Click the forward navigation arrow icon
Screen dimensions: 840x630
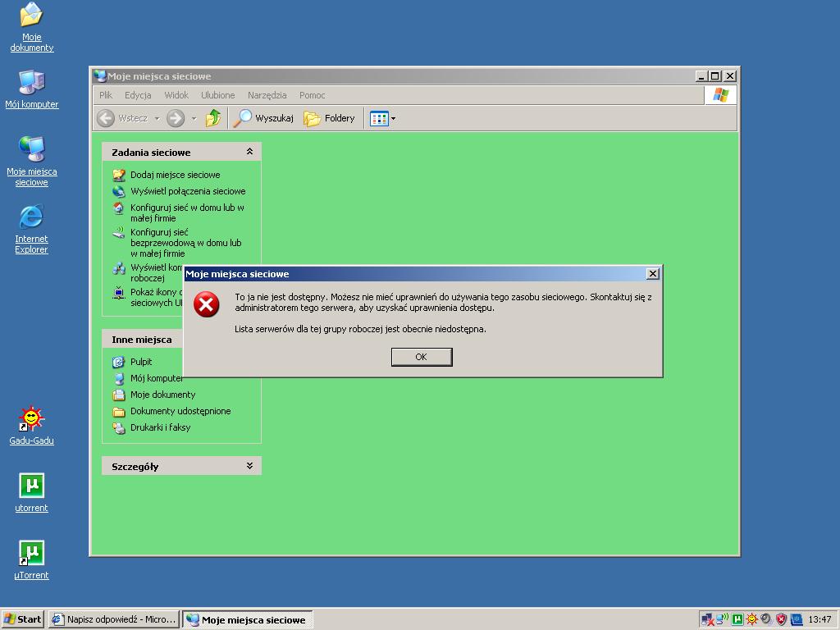[x=176, y=118]
